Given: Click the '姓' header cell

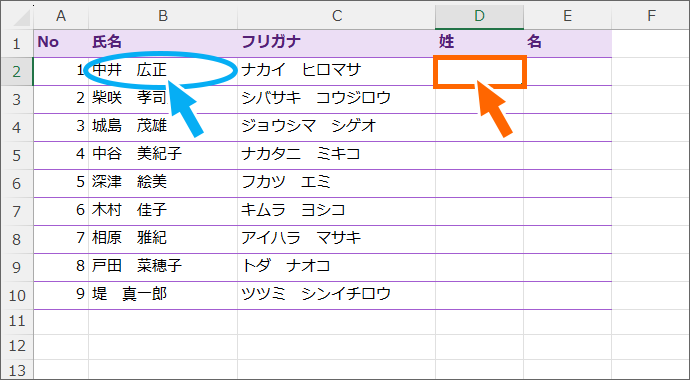Looking at the screenshot, I should tap(479, 44).
